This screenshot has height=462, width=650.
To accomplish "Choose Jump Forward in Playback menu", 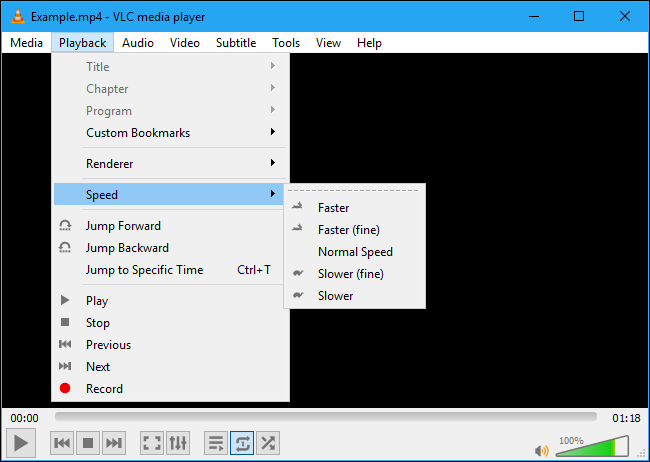I will [x=170, y=226].
